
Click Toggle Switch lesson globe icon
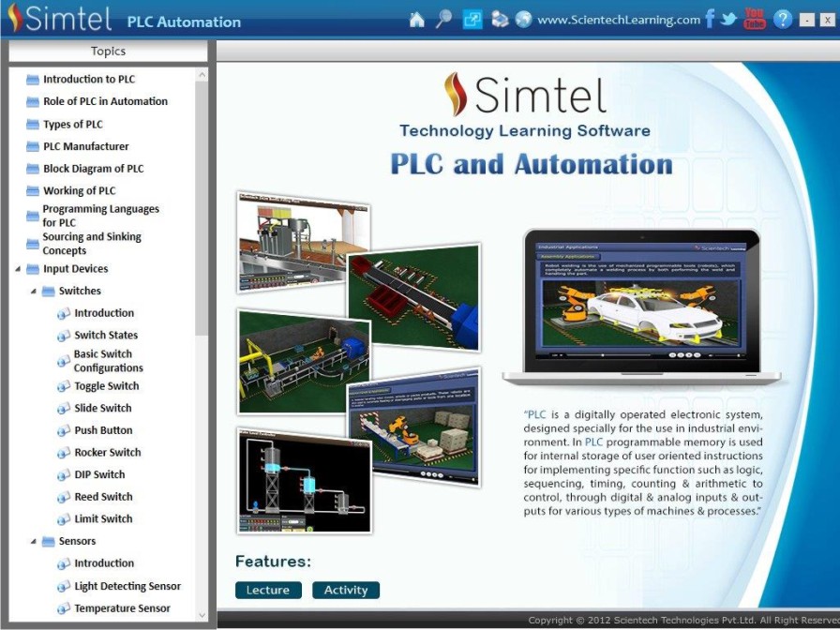[64, 387]
